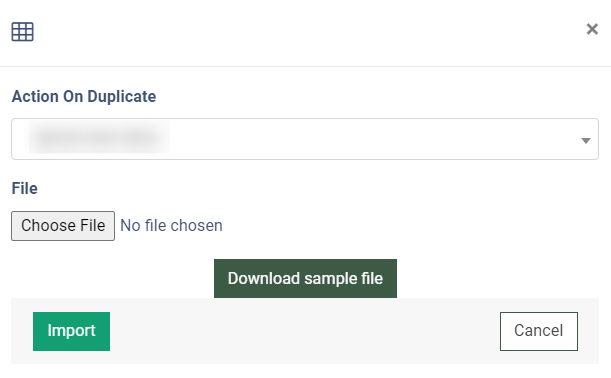Get the sample import file template
Viewport: 611px width, 378px height.
pos(305,279)
